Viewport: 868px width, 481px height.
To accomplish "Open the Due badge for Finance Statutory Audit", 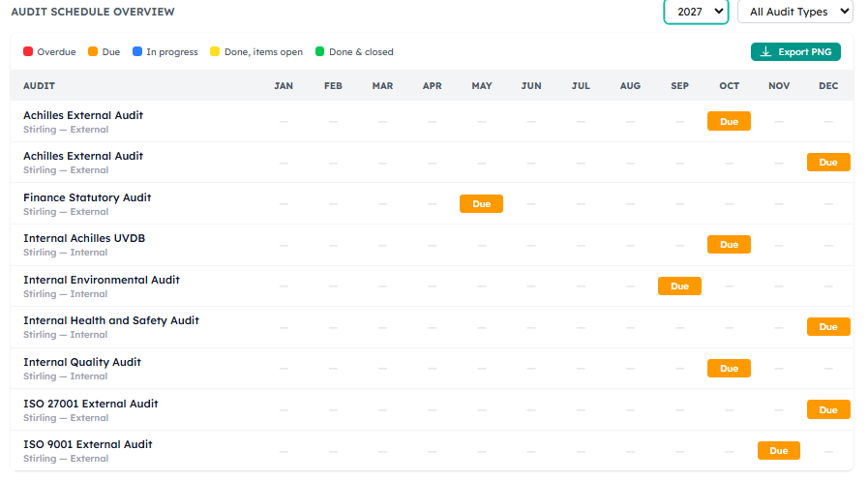I will click(481, 203).
